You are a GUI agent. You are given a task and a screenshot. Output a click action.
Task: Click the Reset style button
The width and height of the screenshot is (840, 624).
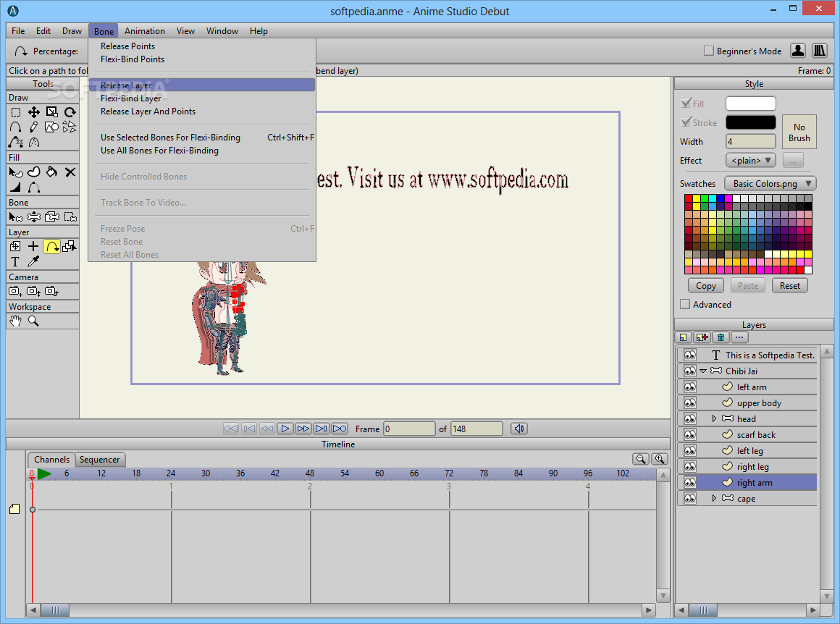pyautogui.click(x=789, y=286)
